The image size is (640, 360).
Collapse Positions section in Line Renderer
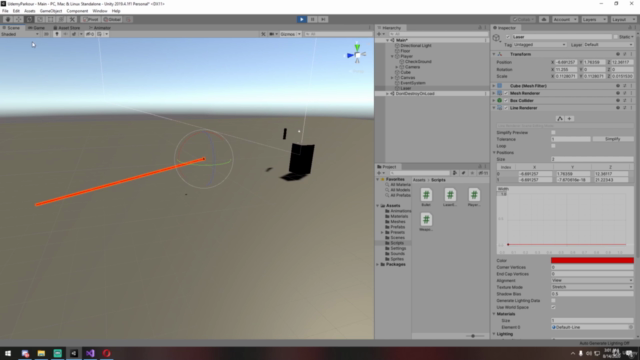click(x=494, y=152)
